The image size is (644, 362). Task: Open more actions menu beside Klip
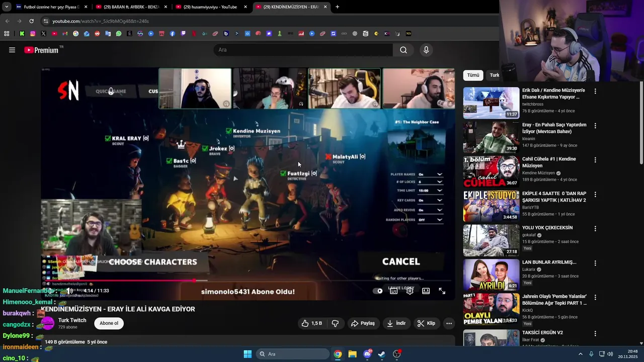pos(449,323)
